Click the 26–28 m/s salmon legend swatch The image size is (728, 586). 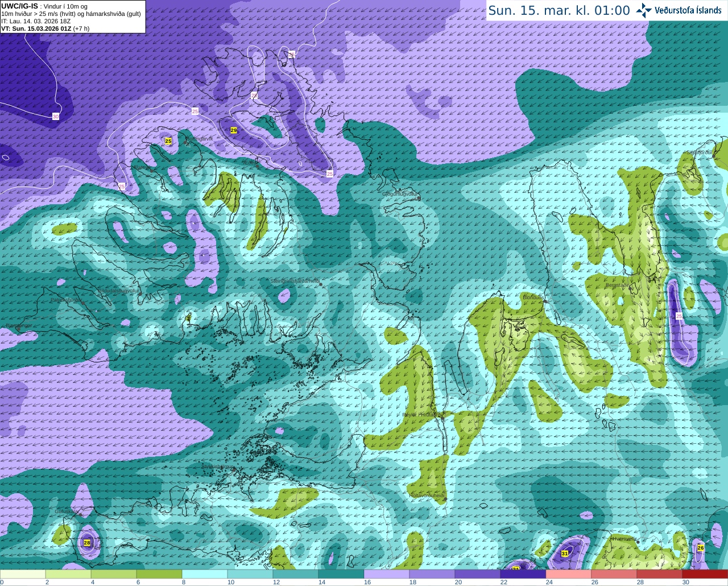pos(614,574)
